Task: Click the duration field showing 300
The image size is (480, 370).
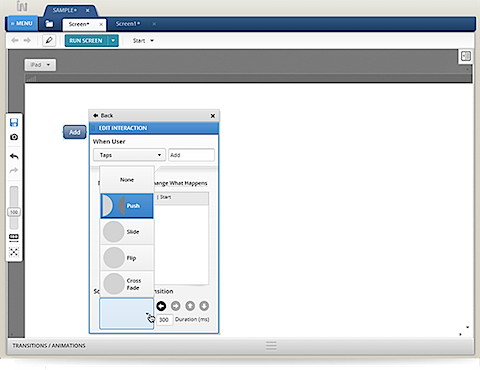Action: [165, 320]
